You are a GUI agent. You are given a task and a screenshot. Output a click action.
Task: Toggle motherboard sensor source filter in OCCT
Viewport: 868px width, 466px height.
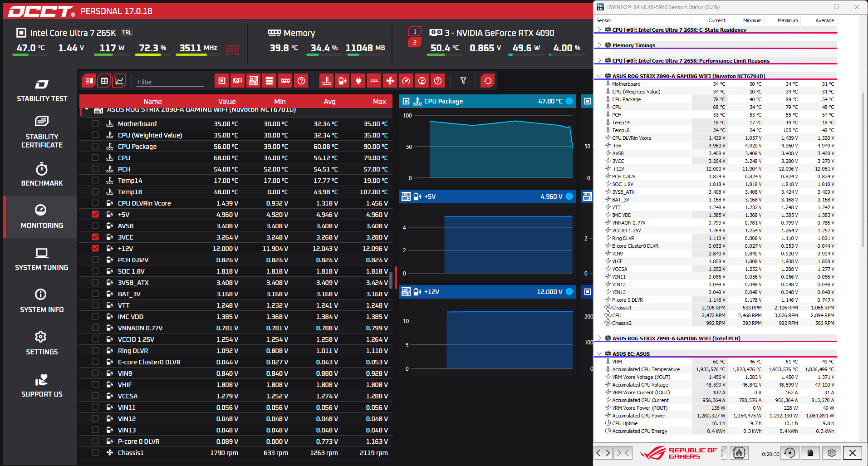[x=254, y=81]
